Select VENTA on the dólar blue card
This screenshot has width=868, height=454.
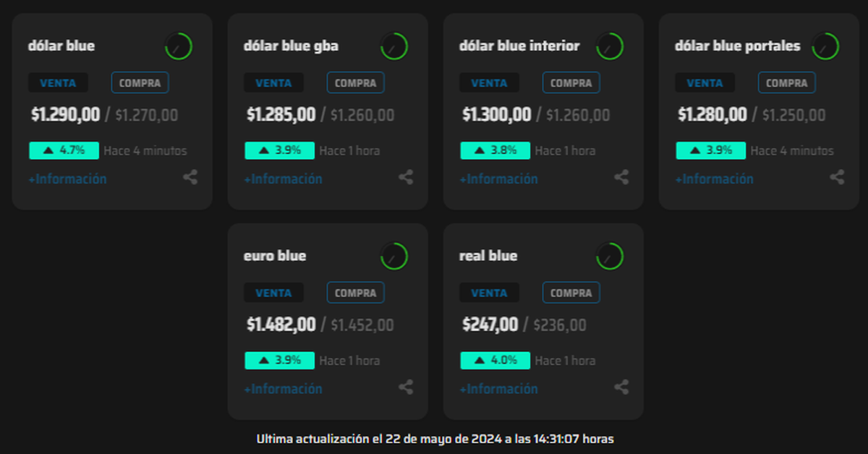point(58,83)
